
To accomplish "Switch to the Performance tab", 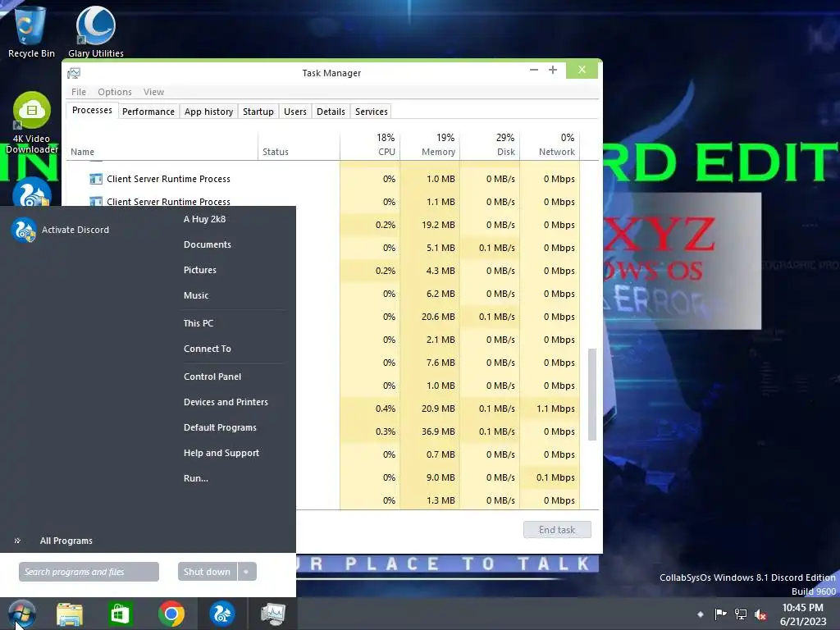I will [148, 112].
